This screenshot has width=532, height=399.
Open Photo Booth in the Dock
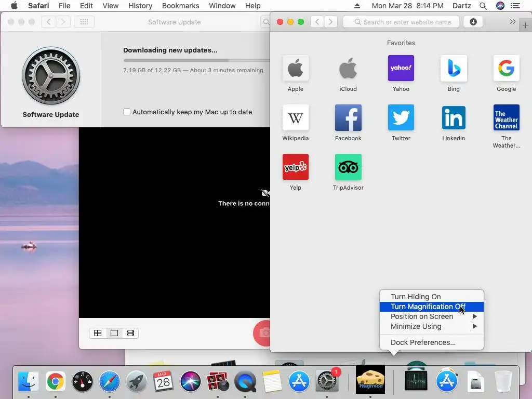(218, 381)
